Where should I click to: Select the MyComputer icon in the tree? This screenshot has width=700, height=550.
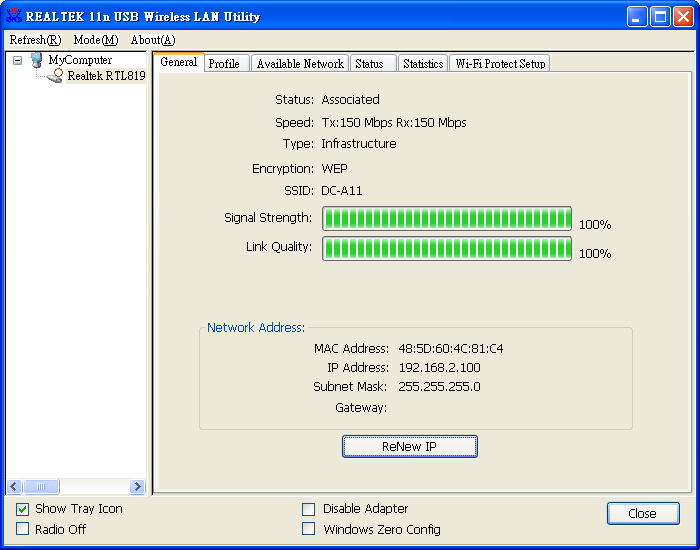coord(38,60)
